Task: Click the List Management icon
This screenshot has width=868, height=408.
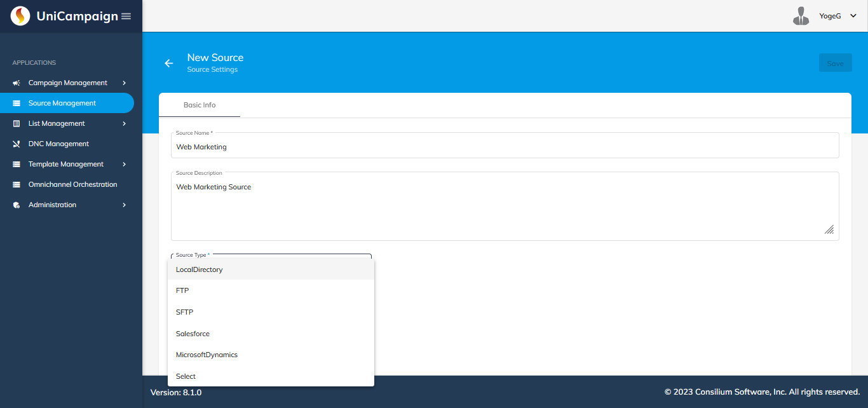Action: [17, 124]
